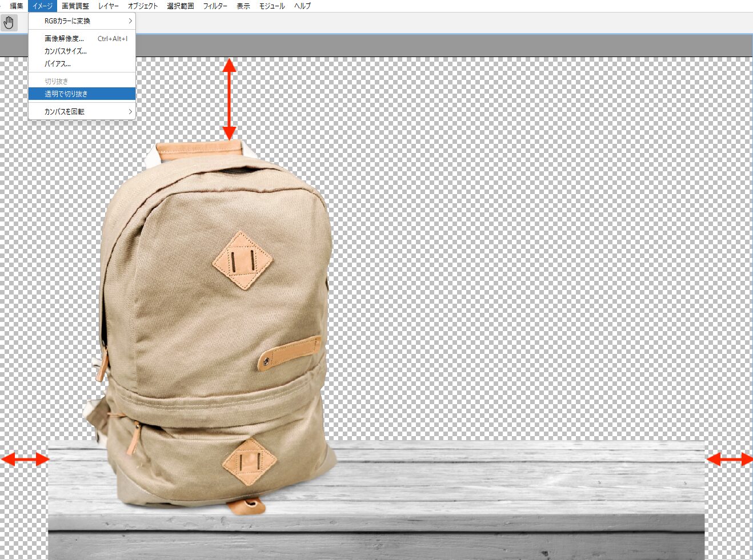This screenshot has height=560, width=753.
Task: Open the 編集 menu
Action: (x=17, y=6)
